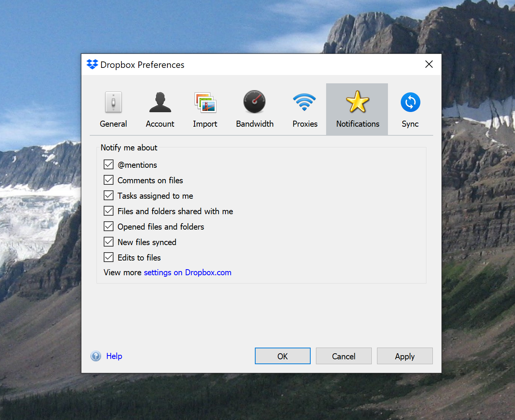
Task: Select the Notifications tab label
Action: tap(358, 124)
